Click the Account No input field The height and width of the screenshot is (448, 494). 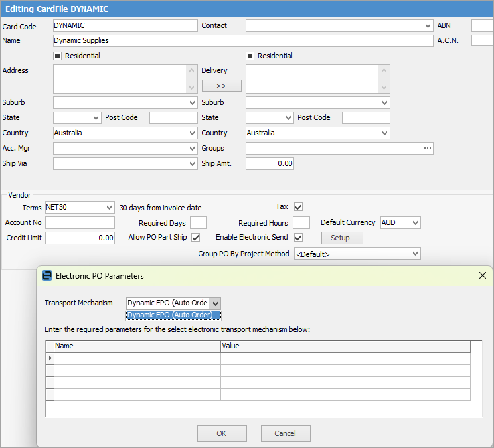pyautogui.click(x=80, y=223)
